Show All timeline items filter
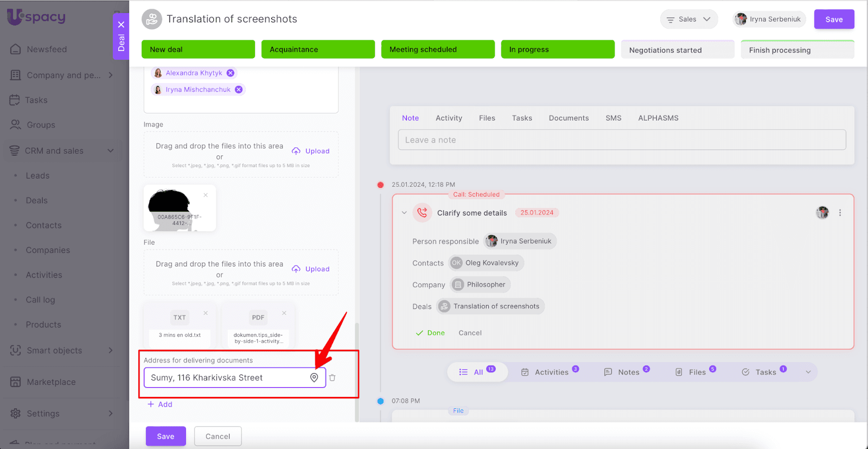 point(477,372)
